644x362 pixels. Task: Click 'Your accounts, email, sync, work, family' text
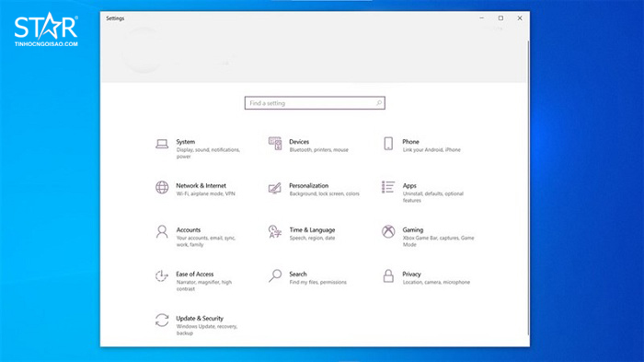[x=206, y=241]
